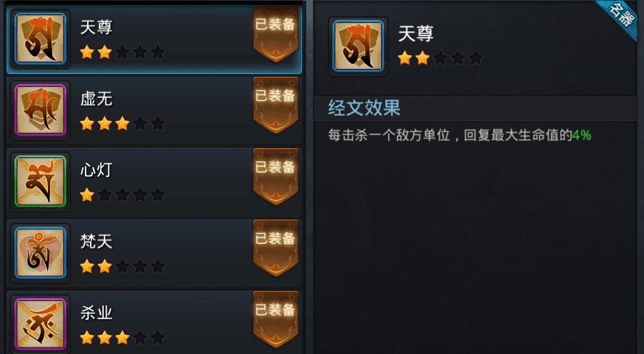This screenshot has height=354, width=644.
Task: Select the 天尊 scripture icon in list
Action: (40, 39)
